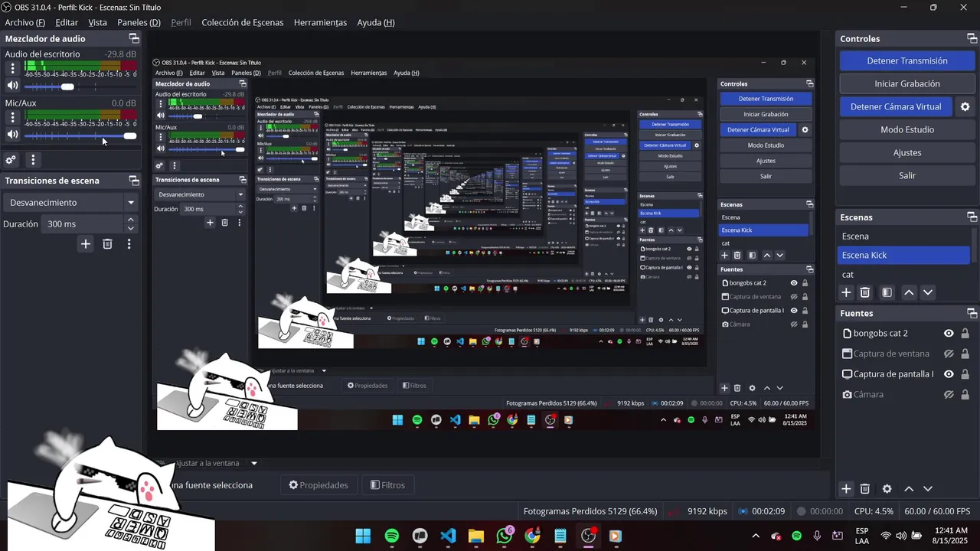Click Filtros button below main preview

pyautogui.click(x=387, y=484)
